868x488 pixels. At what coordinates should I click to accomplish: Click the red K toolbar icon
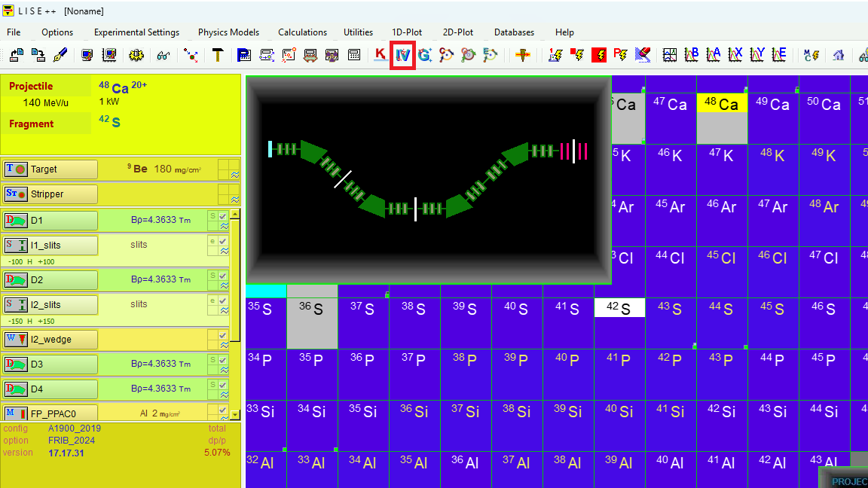[380, 55]
